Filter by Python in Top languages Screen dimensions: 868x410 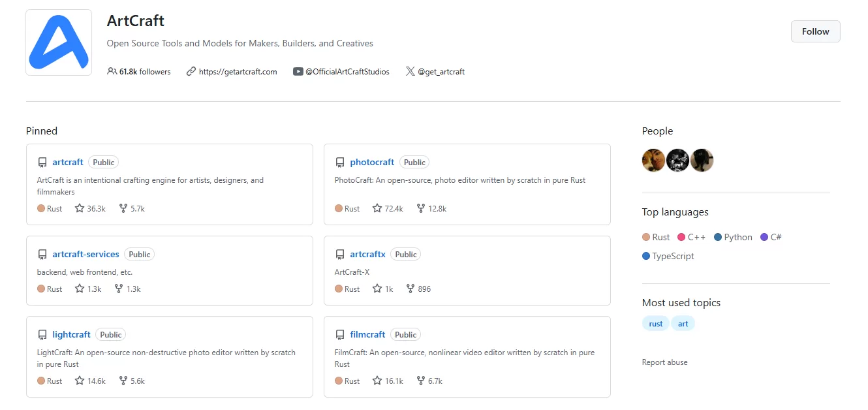734,238
